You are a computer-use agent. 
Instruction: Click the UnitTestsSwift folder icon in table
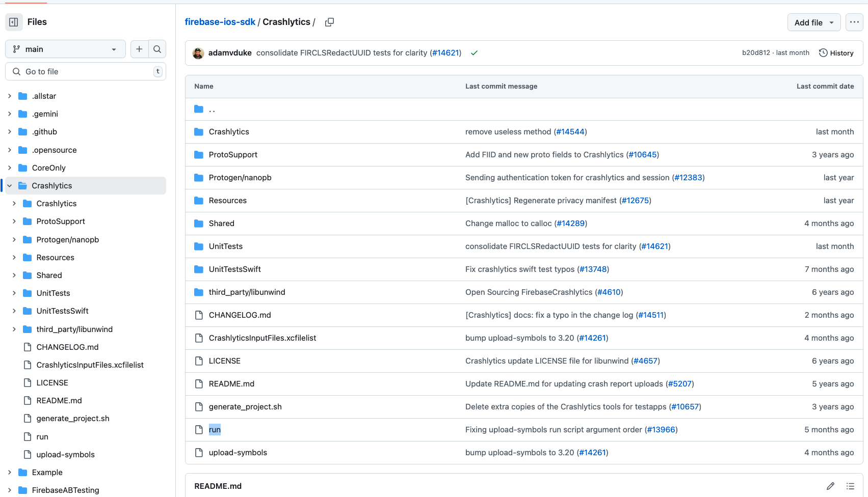coord(199,269)
